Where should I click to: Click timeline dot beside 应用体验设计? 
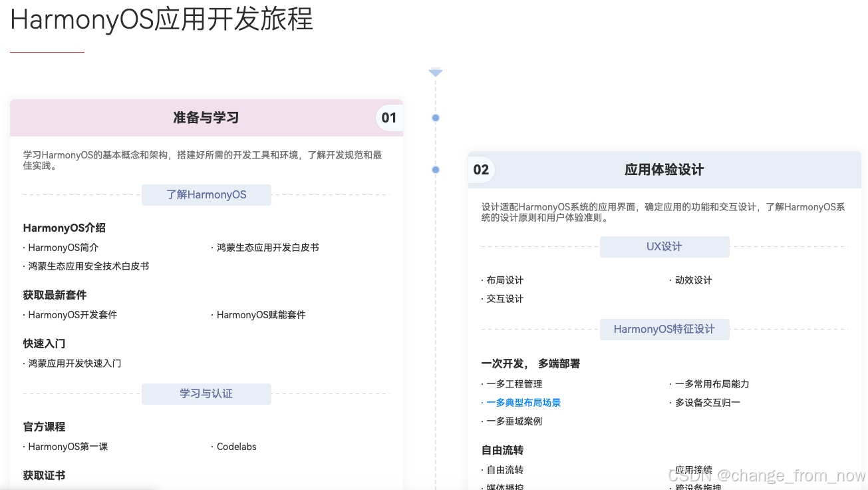click(x=436, y=170)
